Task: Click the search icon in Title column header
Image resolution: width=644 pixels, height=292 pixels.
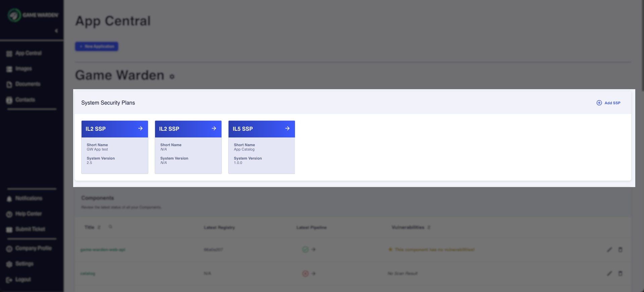Action: pyautogui.click(x=110, y=227)
